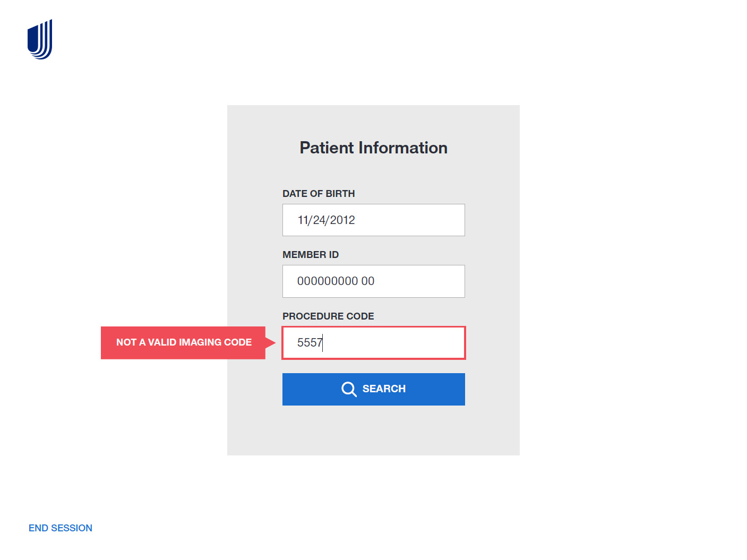This screenshot has height=560, width=747.
Task: Click the Patient Information heading
Action: tap(373, 148)
